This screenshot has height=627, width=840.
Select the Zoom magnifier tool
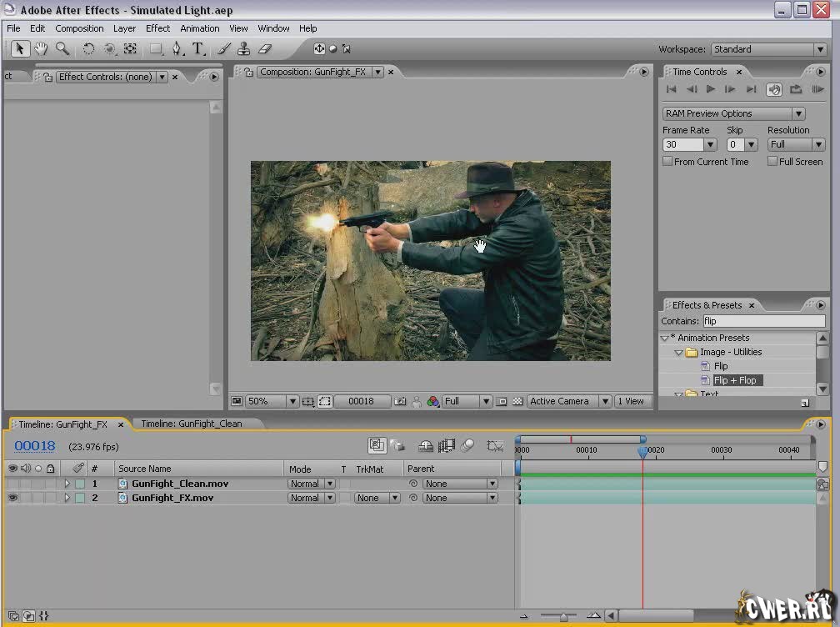pyautogui.click(x=62, y=49)
